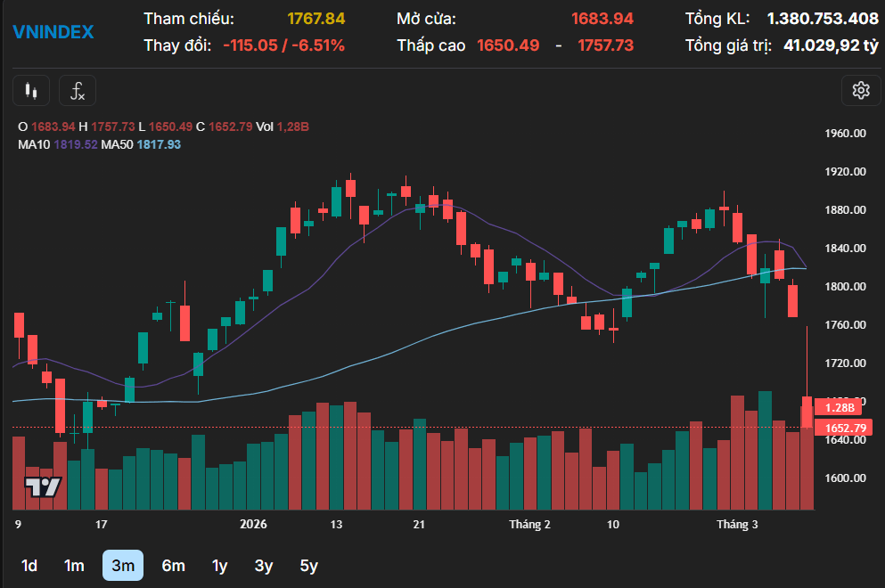This screenshot has width=885, height=588.
Task: Click the MA50 indicator legend
Action: (141, 144)
